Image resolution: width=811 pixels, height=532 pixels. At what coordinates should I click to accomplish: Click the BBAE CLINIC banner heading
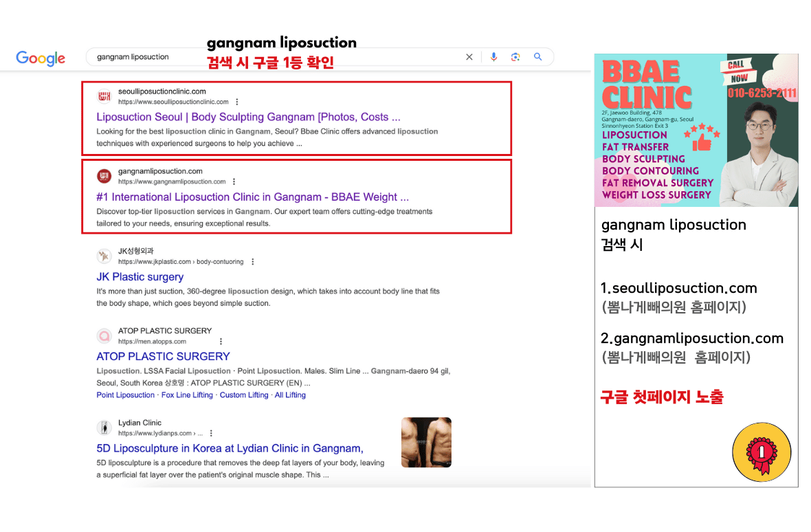(647, 85)
